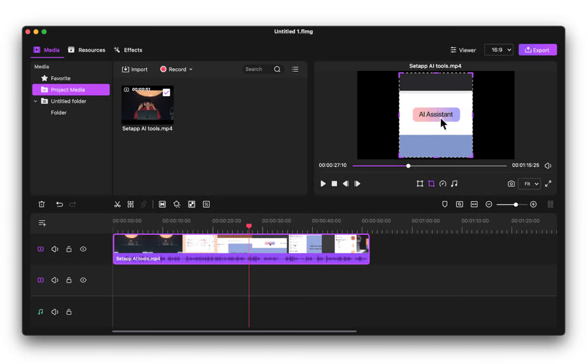Click the Export button
This screenshot has height=364, width=588.
point(537,50)
